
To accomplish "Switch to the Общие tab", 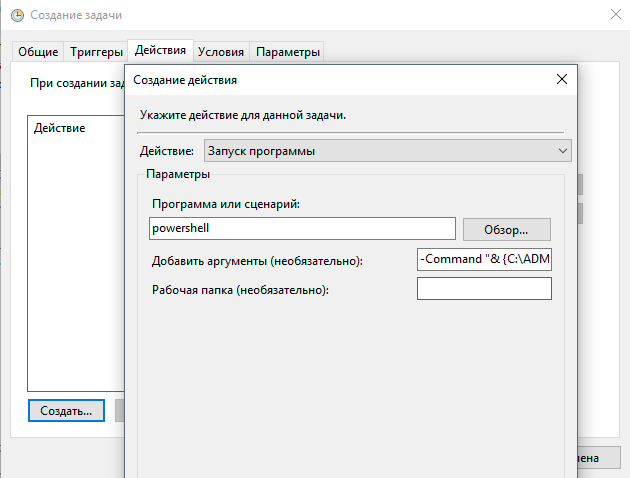I will point(38,52).
